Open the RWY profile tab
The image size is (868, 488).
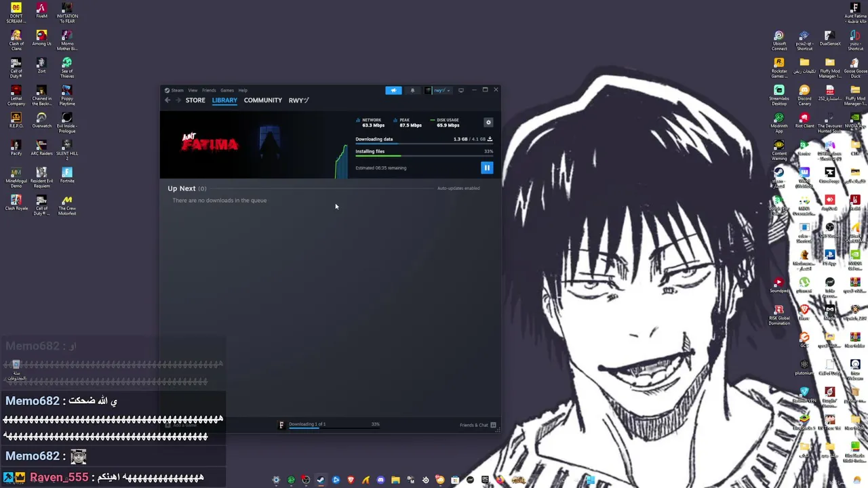[299, 100]
